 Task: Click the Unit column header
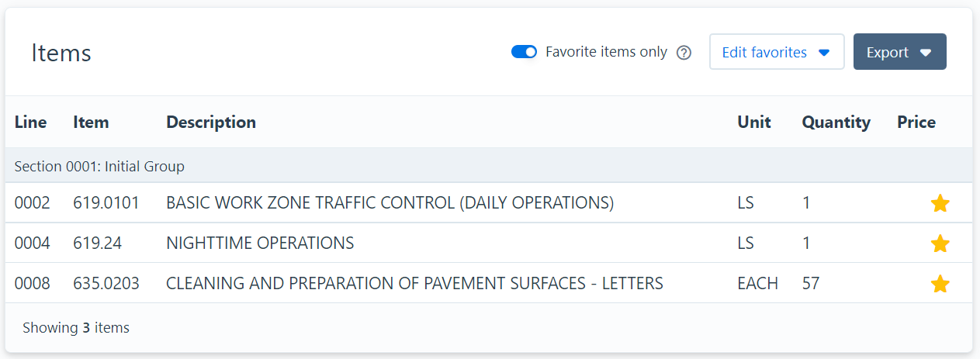[753, 122]
